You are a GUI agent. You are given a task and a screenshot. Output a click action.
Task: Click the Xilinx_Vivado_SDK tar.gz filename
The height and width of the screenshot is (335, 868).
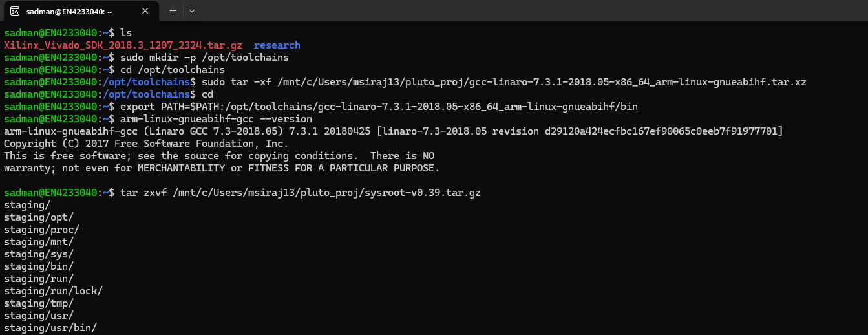(x=123, y=45)
